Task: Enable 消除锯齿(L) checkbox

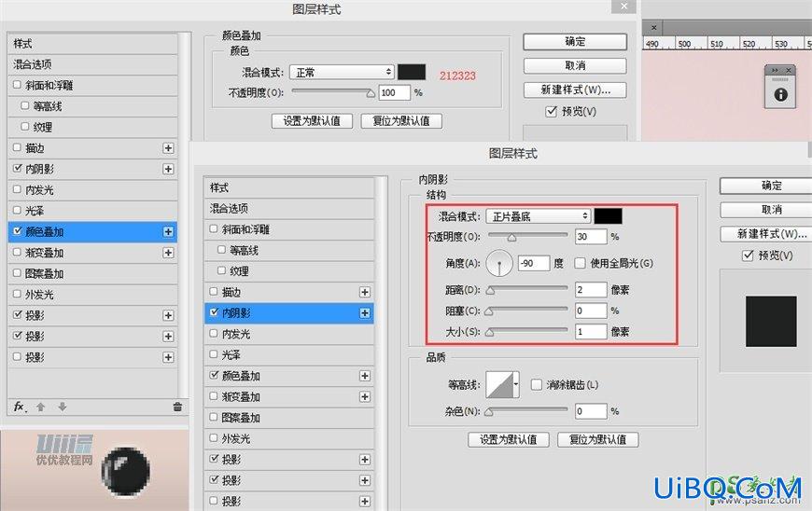Action: click(537, 385)
